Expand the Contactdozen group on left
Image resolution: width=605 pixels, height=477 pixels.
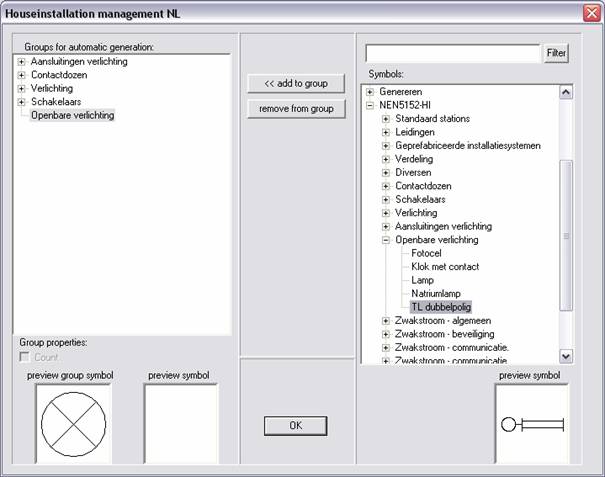pos(22,75)
